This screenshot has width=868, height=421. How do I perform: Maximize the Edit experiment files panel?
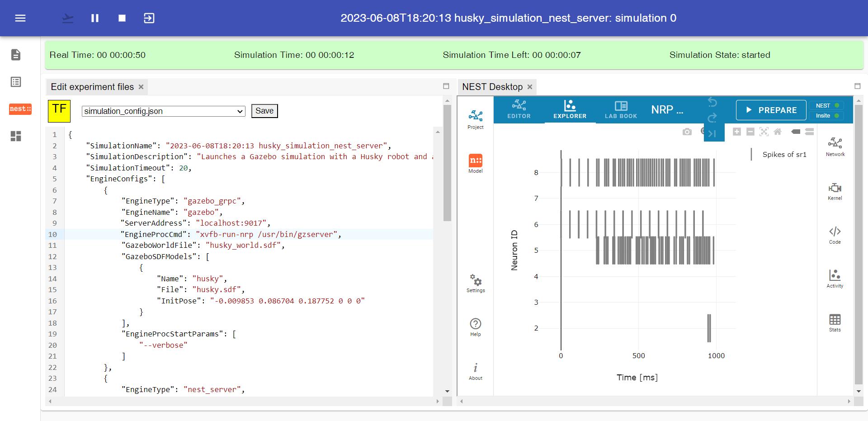pyautogui.click(x=446, y=86)
